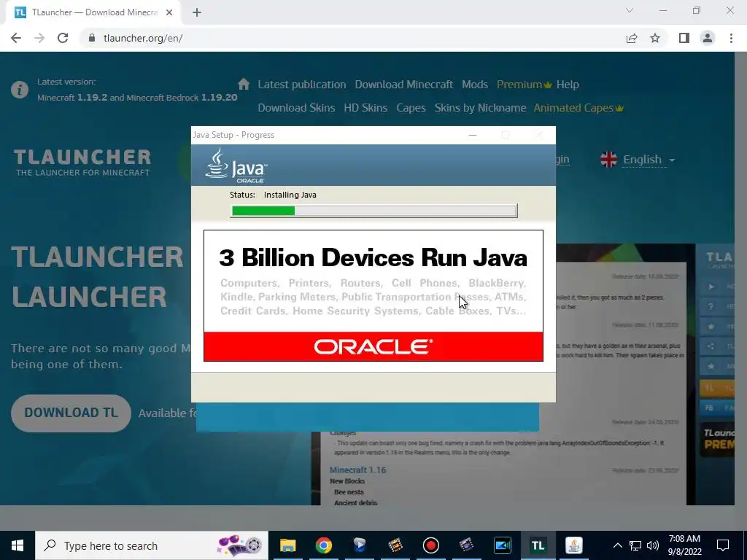
Task: Click the Status: Installing Java text
Action: [x=273, y=195]
